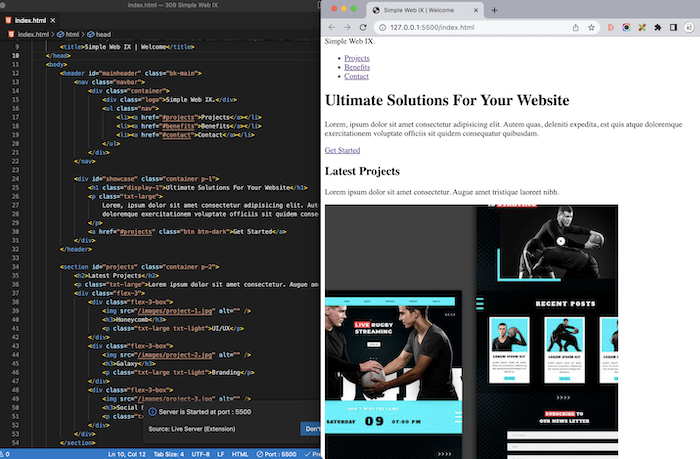Change UTF-8 encoding in status bar
This screenshot has width=700, height=459.
[x=200, y=454]
